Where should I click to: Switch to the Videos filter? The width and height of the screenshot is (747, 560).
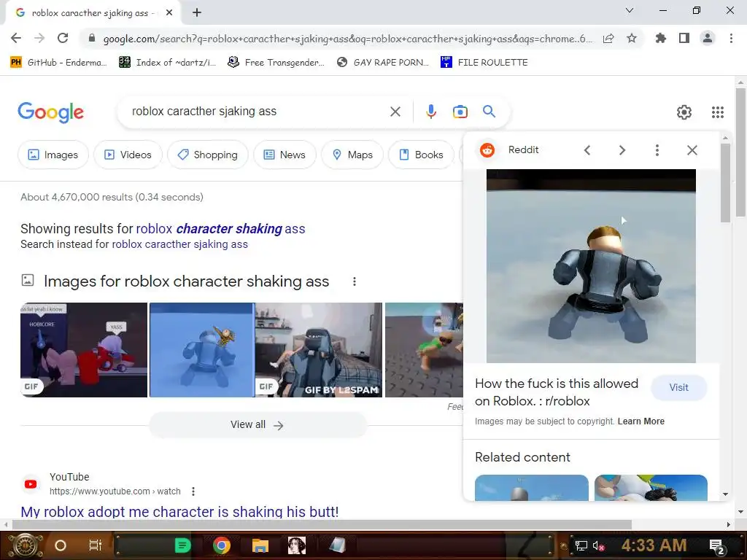[x=128, y=155]
